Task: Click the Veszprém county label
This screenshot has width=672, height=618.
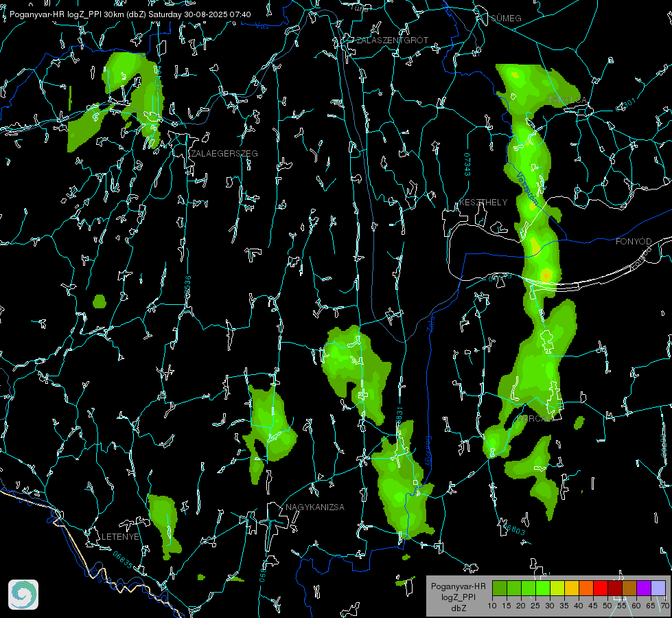Action: 528,189
